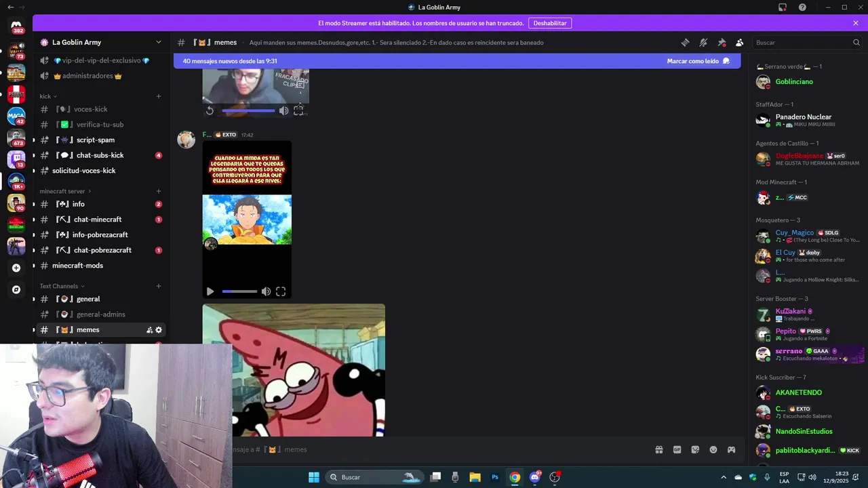Add channel to kick category
Image resolution: width=868 pixels, height=488 pixels.
159,96
